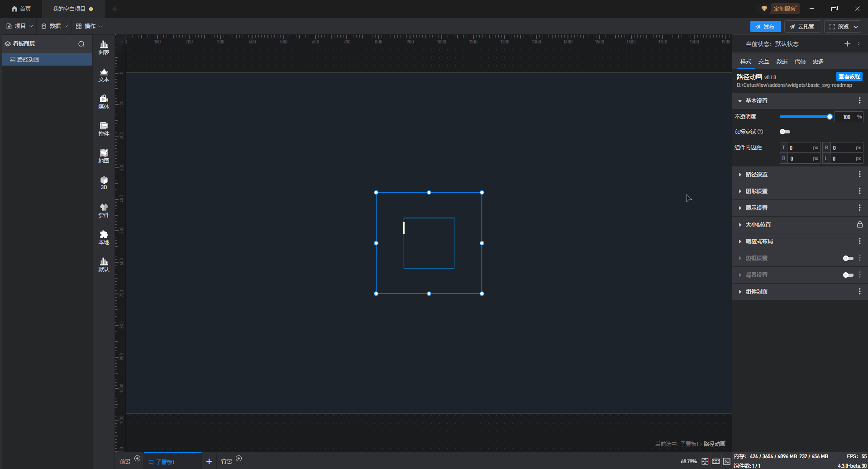
Task: Switch to the 首页 tab
Action: [21, 9]
